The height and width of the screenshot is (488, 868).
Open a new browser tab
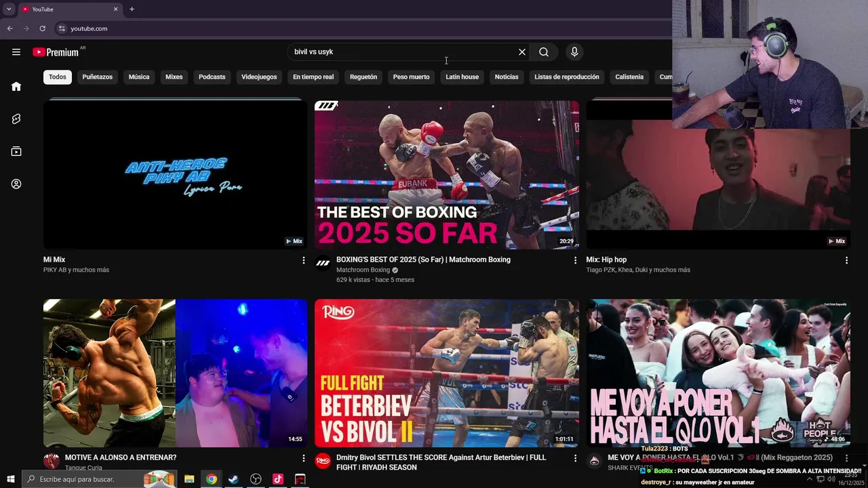tap(132, 9)
